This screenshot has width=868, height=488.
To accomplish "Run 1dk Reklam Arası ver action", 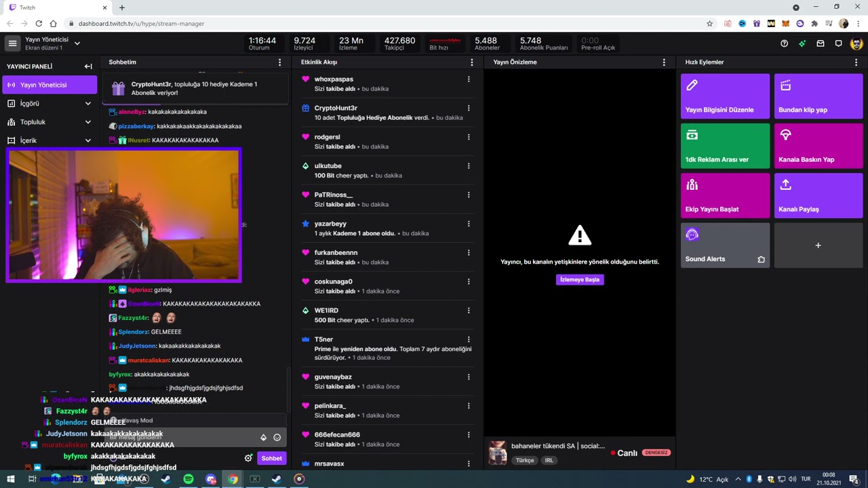I will [725, 146].
